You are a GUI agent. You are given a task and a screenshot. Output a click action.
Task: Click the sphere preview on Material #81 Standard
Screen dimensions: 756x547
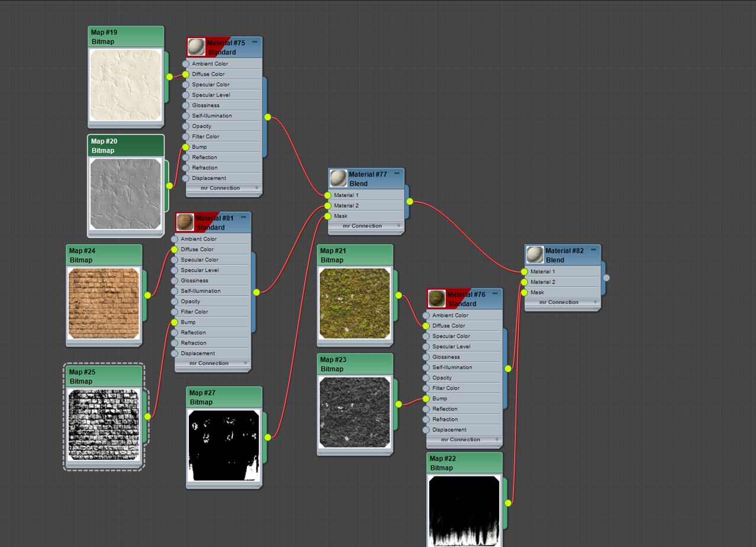click(186, 221)
